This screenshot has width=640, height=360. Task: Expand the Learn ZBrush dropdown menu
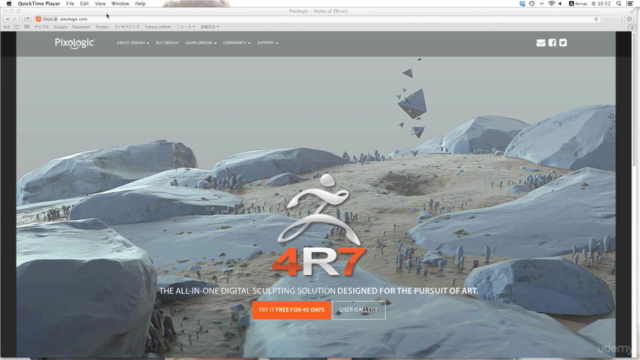click(200, 43)
